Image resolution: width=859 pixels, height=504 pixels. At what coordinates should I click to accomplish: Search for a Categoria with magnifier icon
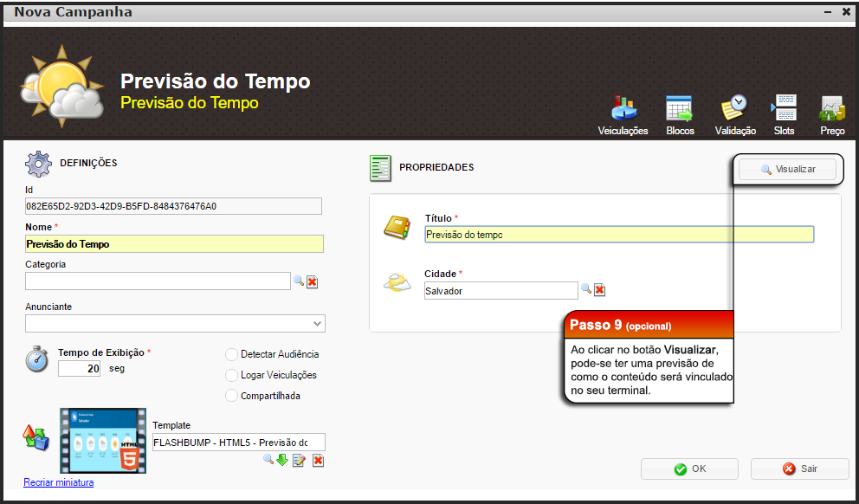click(299, 281)
